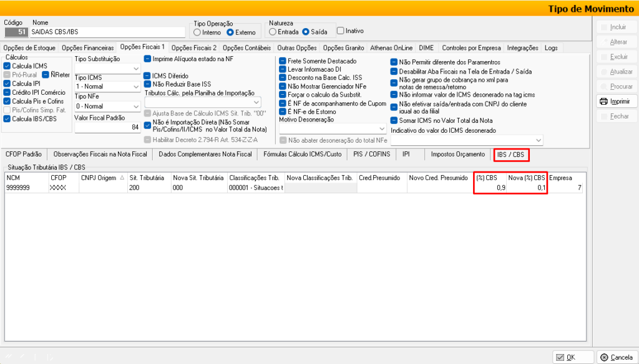Image resolution: width=639 pixels, height=364 pixels.
Task: Select the Nova (%) CBS cell value
Action: [x=527, y=188]
